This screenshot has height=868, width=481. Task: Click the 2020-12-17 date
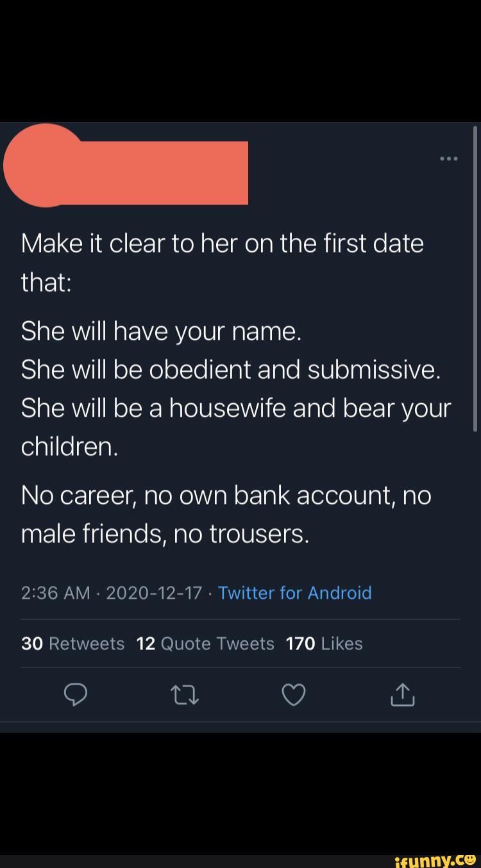point(154,592)
